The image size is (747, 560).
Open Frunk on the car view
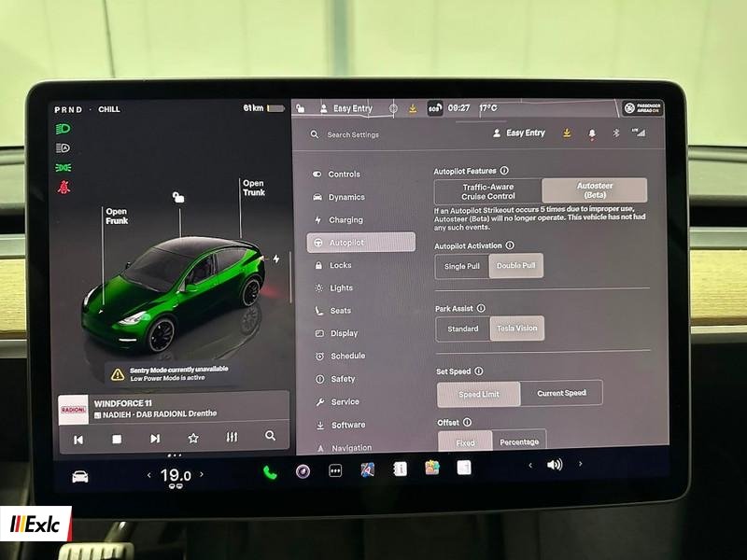click(117, 217)
